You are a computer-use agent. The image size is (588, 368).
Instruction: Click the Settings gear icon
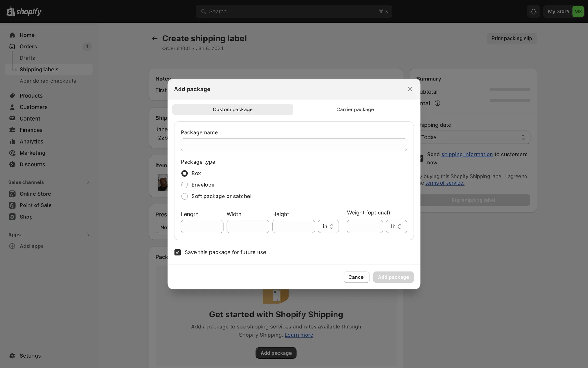[x=12, y=356]
